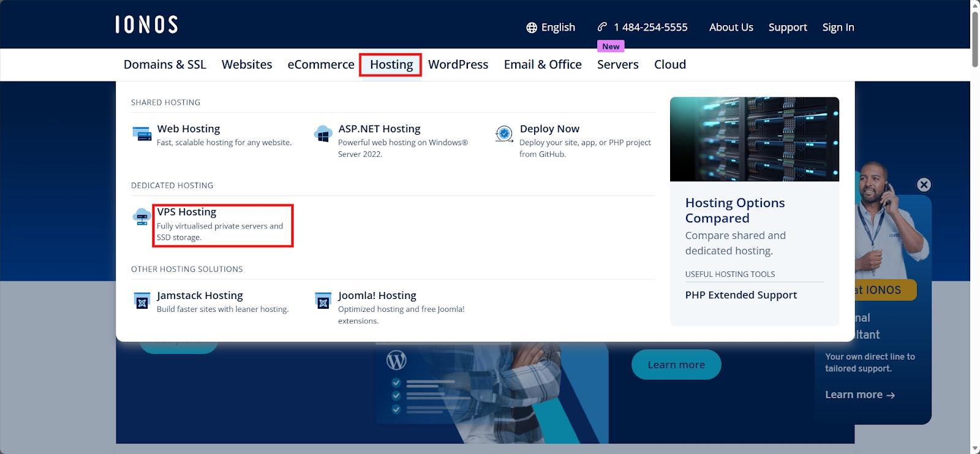
Task: Open Web Hosting link
Action: pos(189,129)
